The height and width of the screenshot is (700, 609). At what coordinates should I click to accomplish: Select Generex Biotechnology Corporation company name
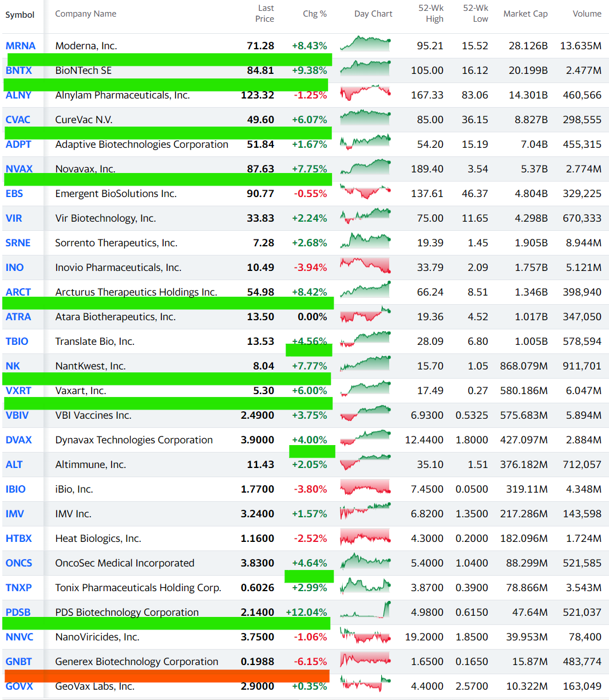(137, 662)
